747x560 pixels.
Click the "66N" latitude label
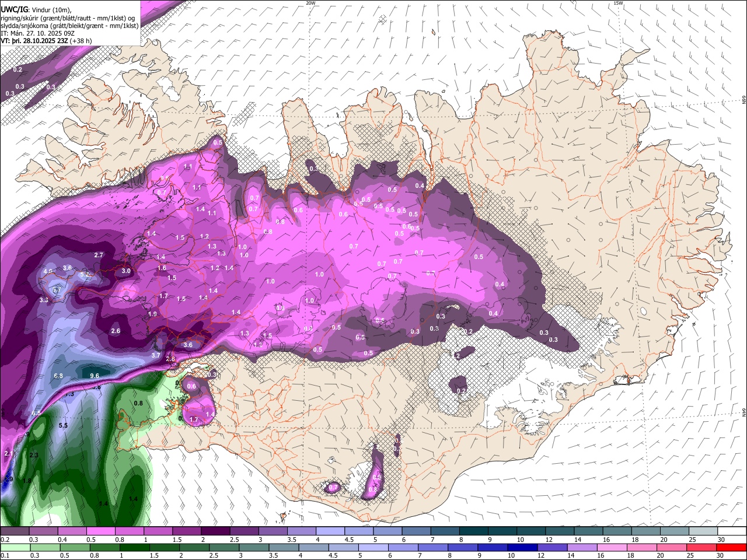pos(744,100)
